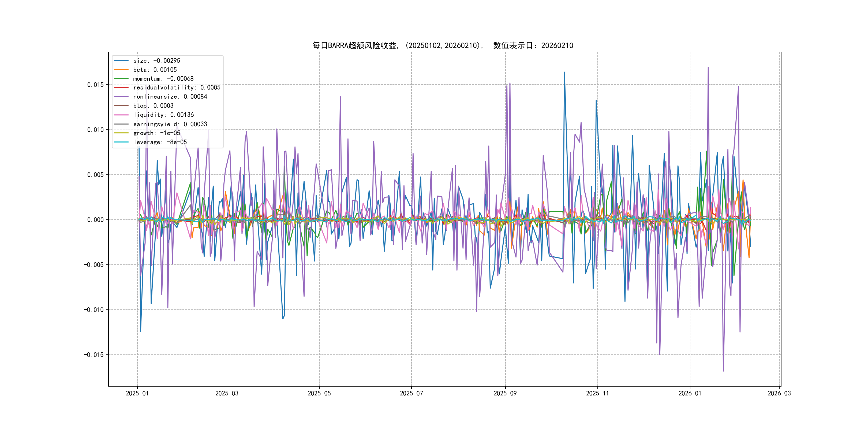Select the 2026-03 x-axis tick label
The width and height of the screenshot is (868, 434).
click(x=779, y=393)
